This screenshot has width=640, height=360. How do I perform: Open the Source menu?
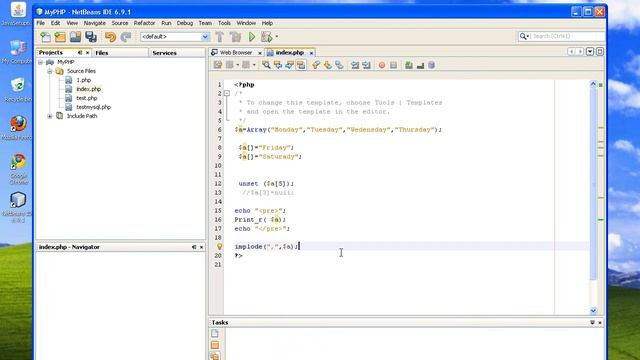[x=120, y=23]
